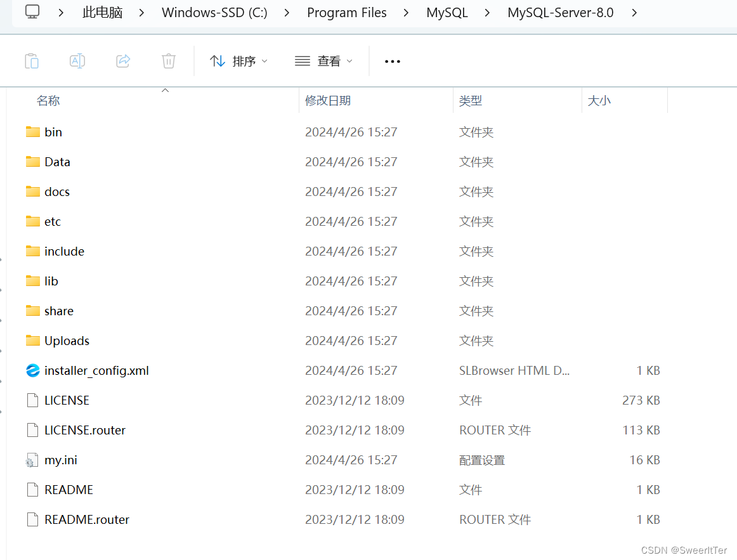Open the three-dots more options menu
The width and height of the screenshot is (737, 560).
tap(393, 62)
